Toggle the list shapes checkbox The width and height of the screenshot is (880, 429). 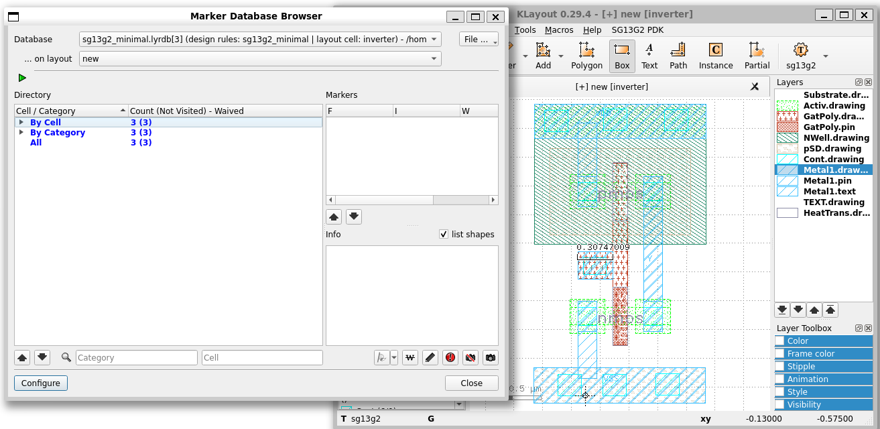444,234
